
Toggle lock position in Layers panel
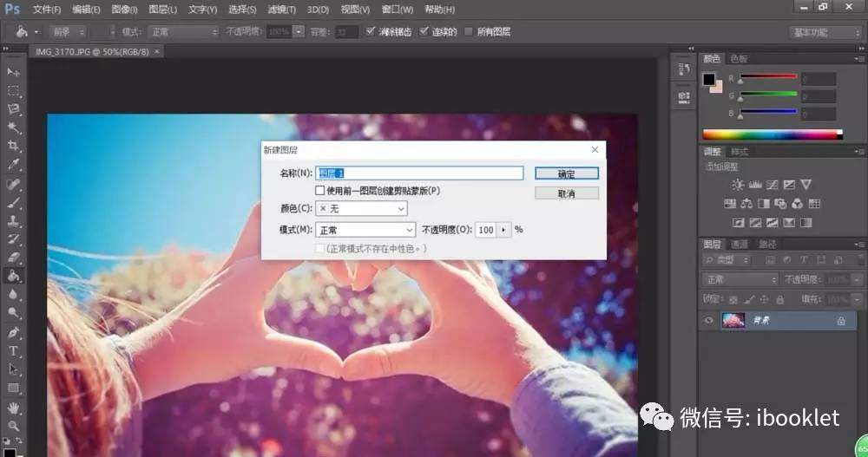tap(765, 300)
